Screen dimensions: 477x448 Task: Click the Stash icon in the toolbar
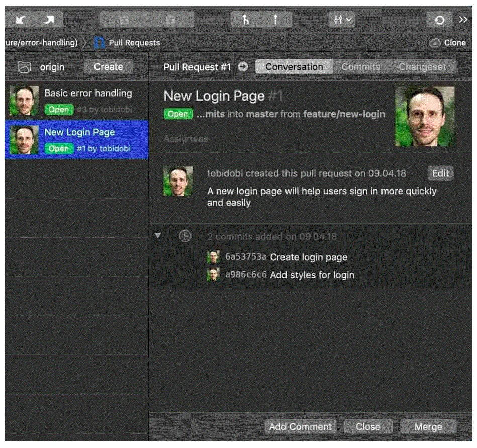click(124, 20)
